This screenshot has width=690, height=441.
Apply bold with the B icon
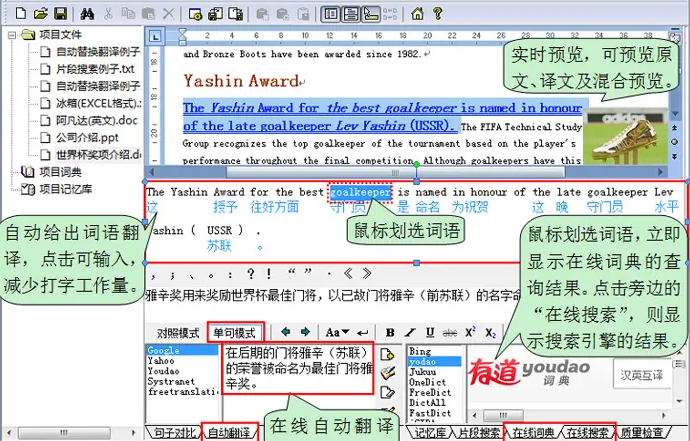pos(391,332)
